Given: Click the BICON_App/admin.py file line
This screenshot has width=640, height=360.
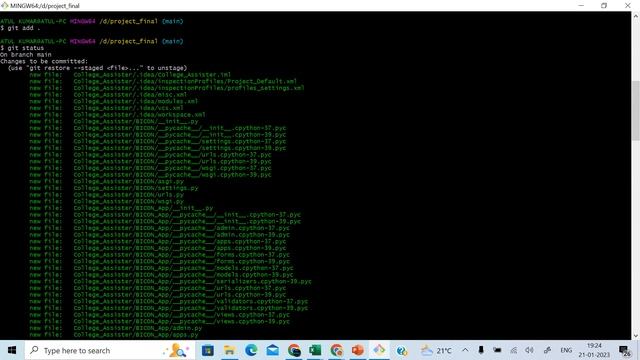Looking at the screenshot, I should [x=116, y=328].
